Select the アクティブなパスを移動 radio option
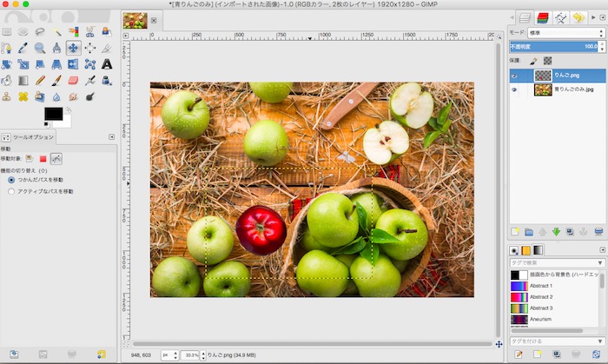Screen dimensions: 608x364 tap(11, 190)
